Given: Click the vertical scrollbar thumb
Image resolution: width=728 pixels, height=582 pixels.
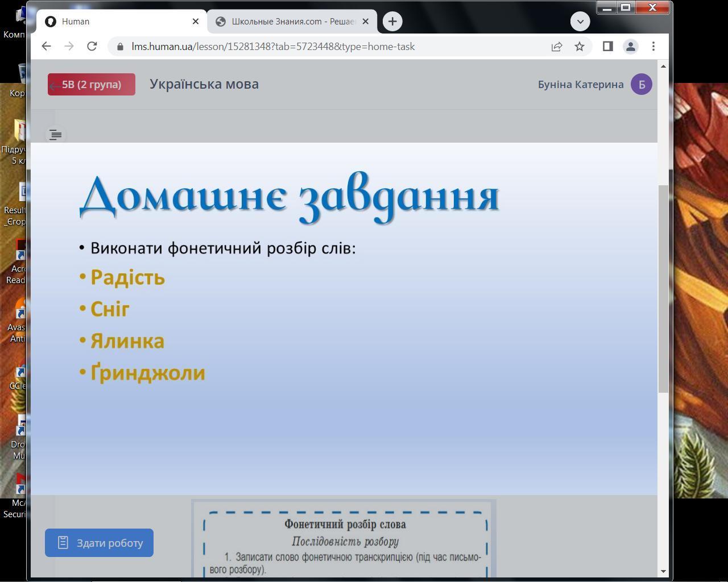Looking at the screenshot, I should pos(663,288).
